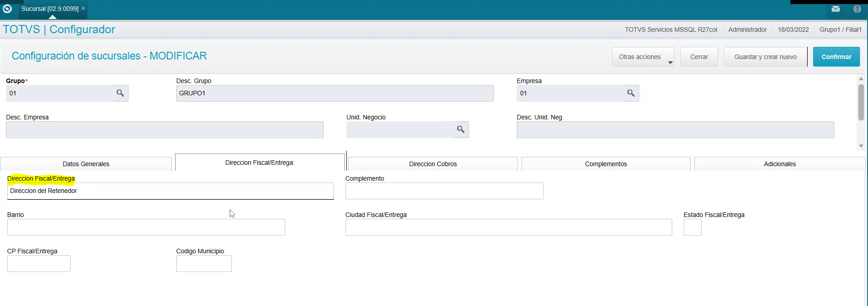868x306 pixels.
Task: Click the vertical scrollbar thumb
Action: click(x=861, y=103)
